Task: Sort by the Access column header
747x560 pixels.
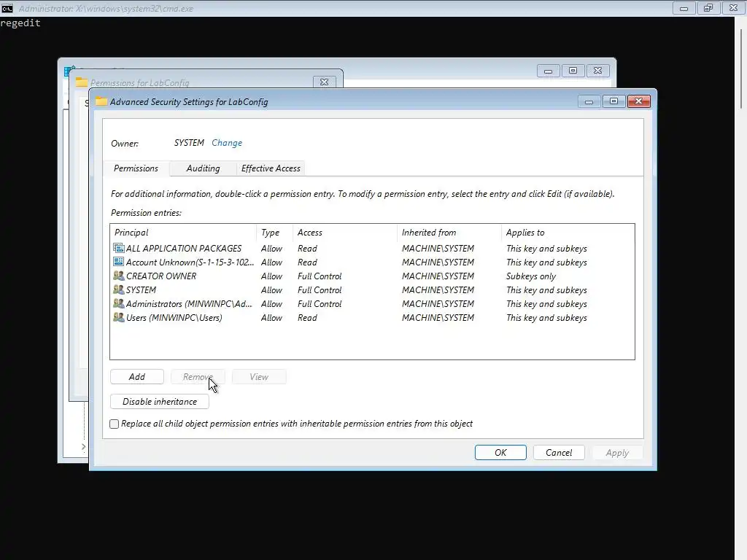Action: coord(344,233)
